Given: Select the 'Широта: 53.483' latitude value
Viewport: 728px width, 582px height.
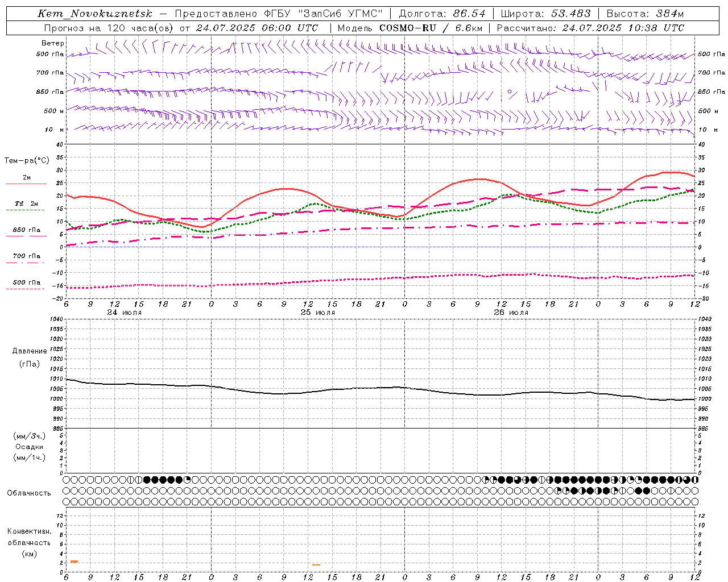Looking at the screenshot, I should tap(545, 14).
